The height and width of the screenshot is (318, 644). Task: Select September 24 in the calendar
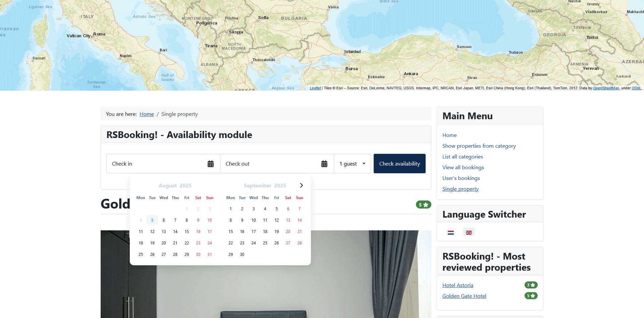254,243
